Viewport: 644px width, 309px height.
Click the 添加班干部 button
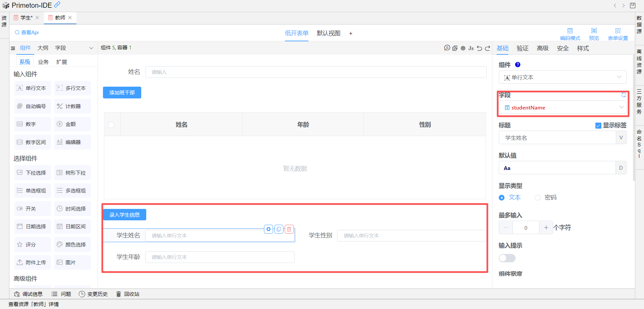click(x=122, y=93)
